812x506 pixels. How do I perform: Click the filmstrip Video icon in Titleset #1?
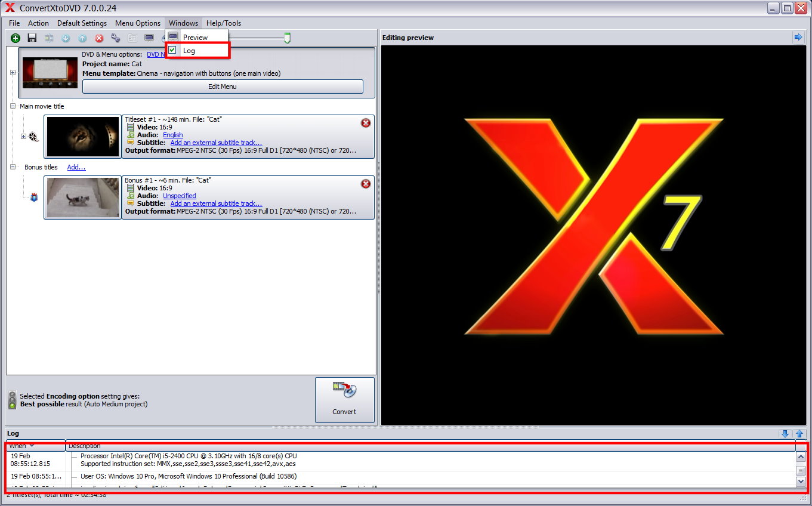131,127
